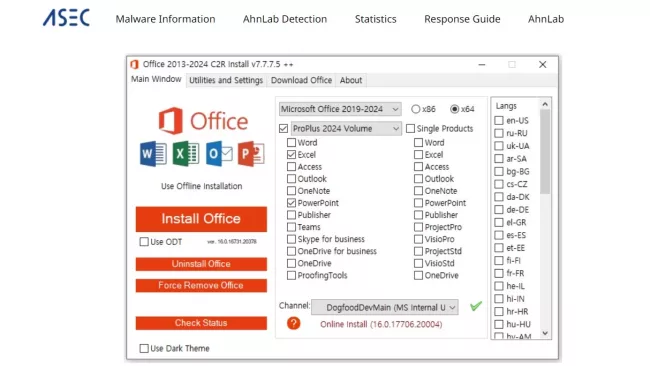Viewport: 650px width, 366px height.
Task: Enable the Use ODT checkbox
Action: pos(144,242)
